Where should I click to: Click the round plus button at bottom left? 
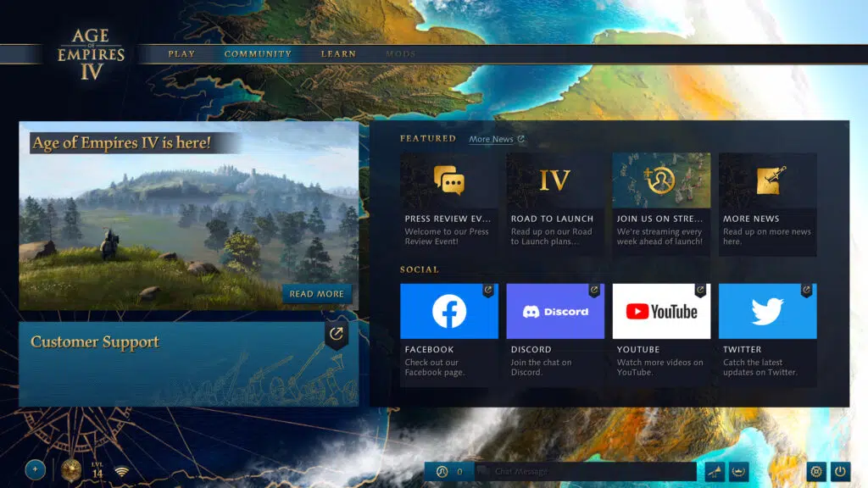[35, 469]
